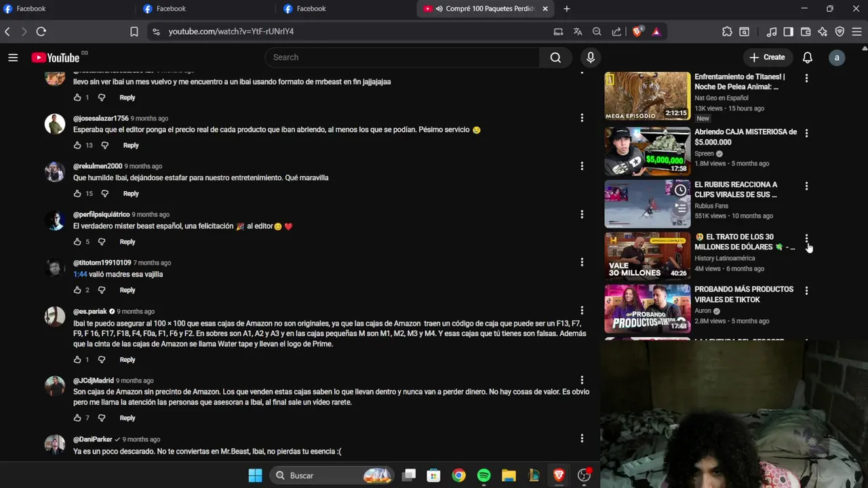Click the address bar URL youtube.com/watch
This screenshot has width=868, height=488.
pos(231,31)
